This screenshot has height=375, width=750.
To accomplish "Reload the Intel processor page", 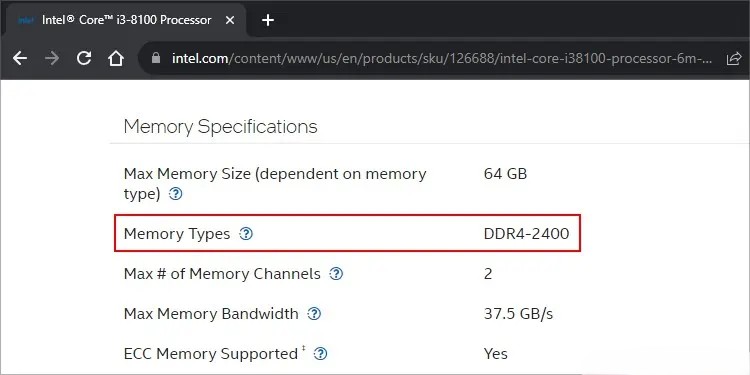I will (84, 58).
